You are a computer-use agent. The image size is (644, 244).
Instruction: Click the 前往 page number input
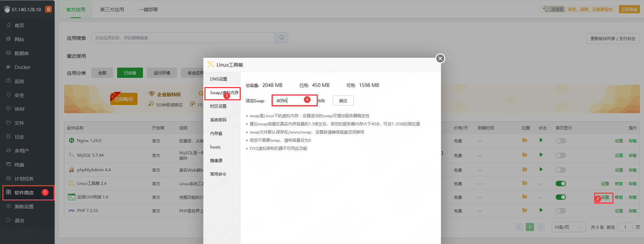pyautogui.click(x=625, y=227)
